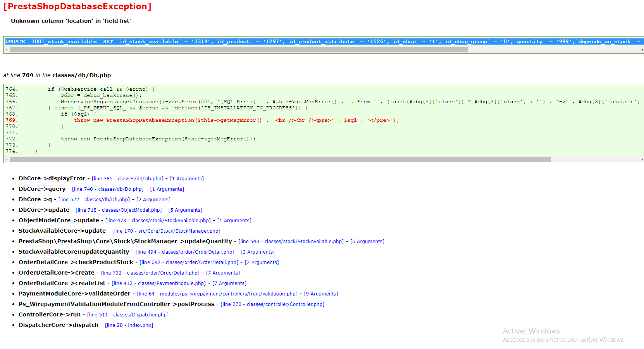Show 3 Arguments for StockAvailableCore::updateQuantity
The image size is (644, 349).
coord(258,252)
